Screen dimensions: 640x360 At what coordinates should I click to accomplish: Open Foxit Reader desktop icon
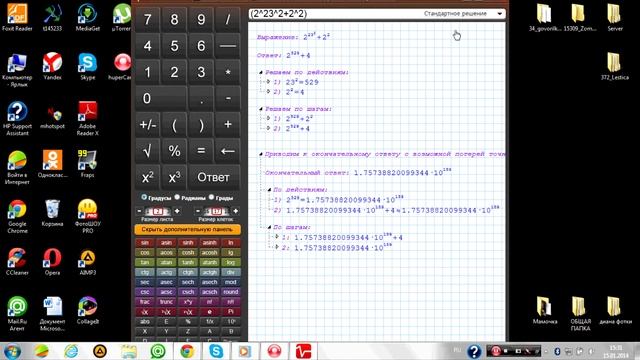point(17,18)
